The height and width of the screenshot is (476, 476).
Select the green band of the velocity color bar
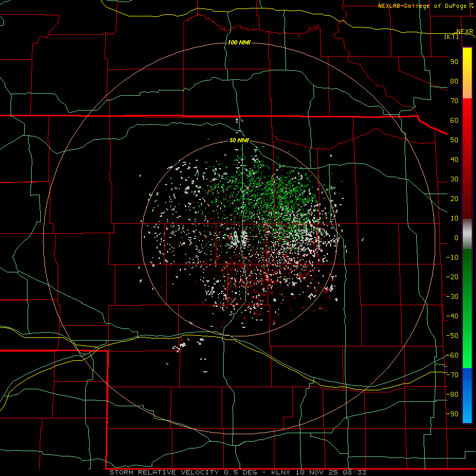[x=467, y=308]
